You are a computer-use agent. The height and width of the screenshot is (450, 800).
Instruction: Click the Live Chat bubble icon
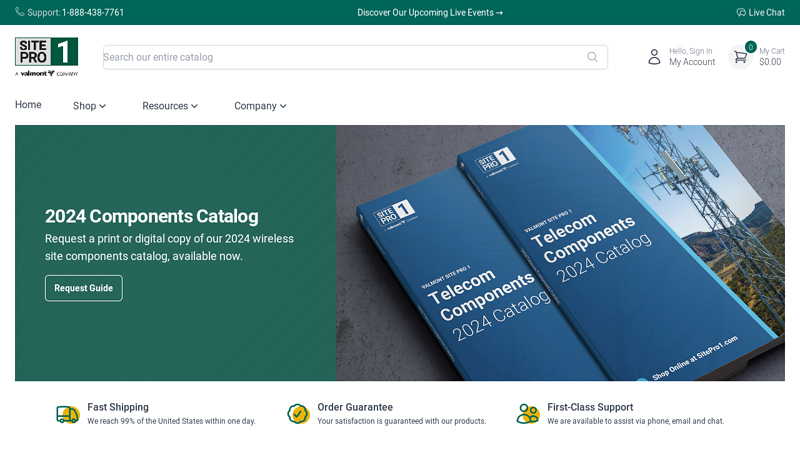741,13
